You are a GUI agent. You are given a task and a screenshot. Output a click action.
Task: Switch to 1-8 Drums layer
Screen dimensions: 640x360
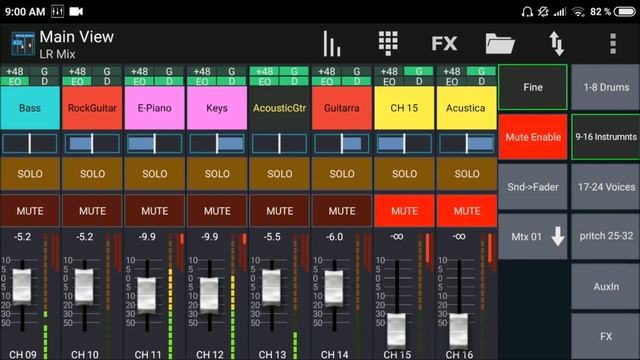click(606, 87)
